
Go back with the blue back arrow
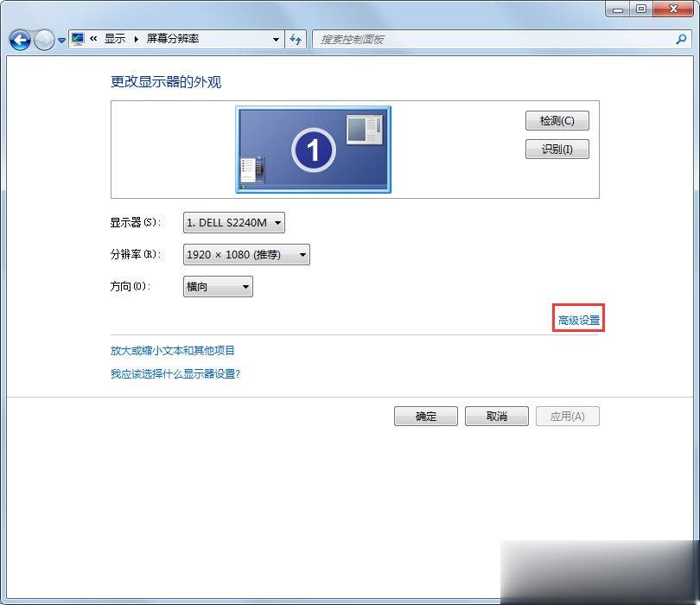20,40
